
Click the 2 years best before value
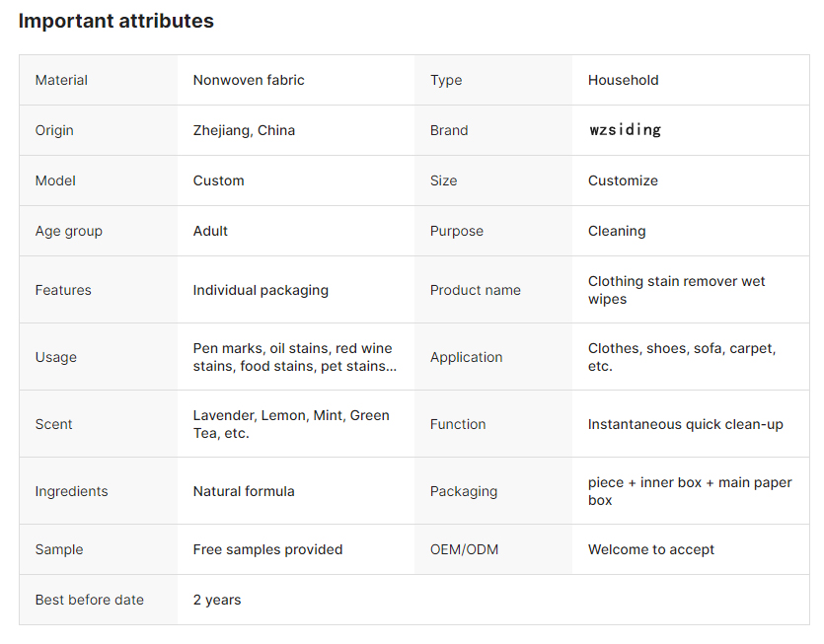click(x=216, y=600)
